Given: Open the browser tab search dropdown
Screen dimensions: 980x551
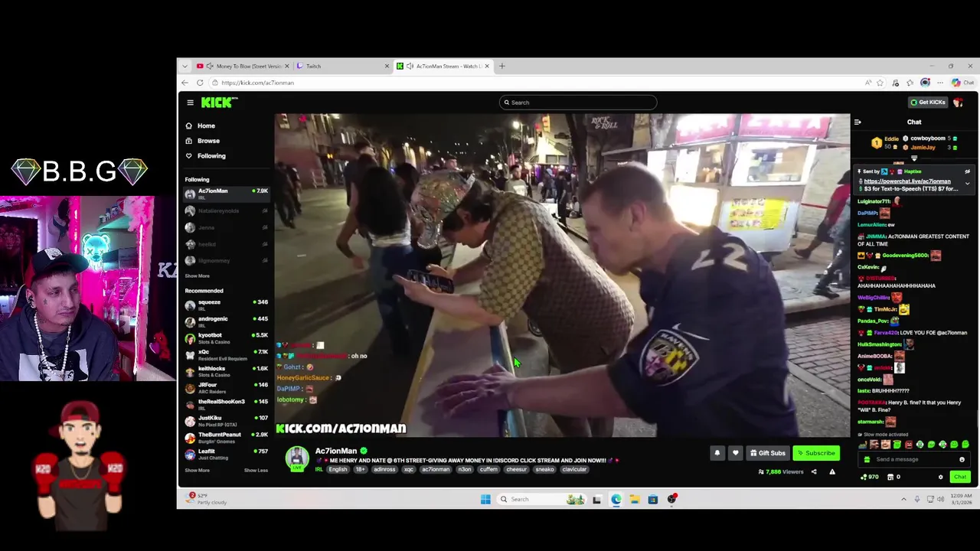Looking at the screenshot, I should pos(185,66).
